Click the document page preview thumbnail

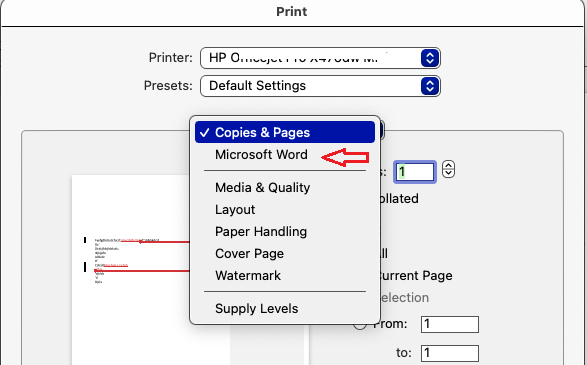tap(151, 270)
